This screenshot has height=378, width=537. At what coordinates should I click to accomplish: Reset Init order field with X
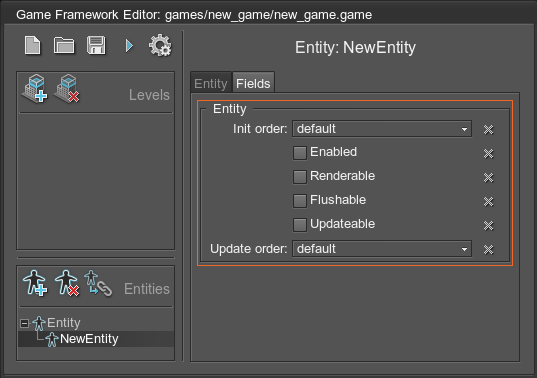(x=488, y=129)
